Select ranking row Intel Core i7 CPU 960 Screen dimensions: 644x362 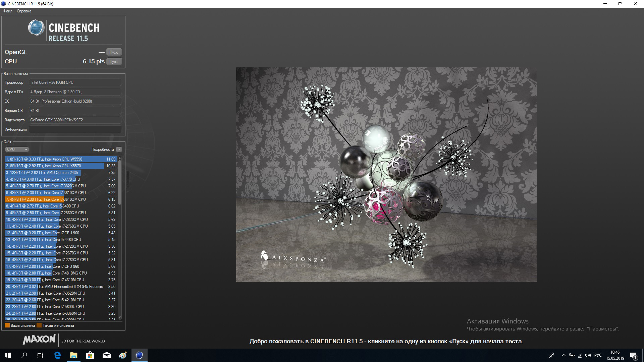pyautogui.click(x=61, y=233)
